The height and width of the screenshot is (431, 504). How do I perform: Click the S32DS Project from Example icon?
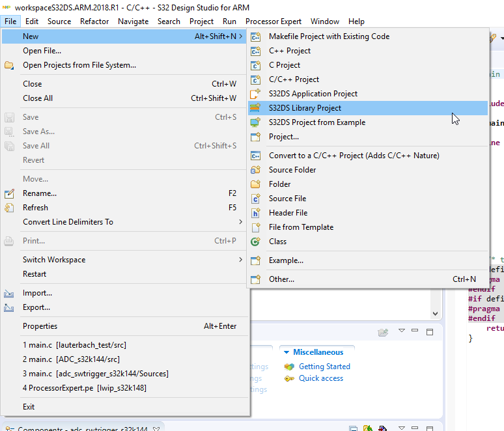255,122
